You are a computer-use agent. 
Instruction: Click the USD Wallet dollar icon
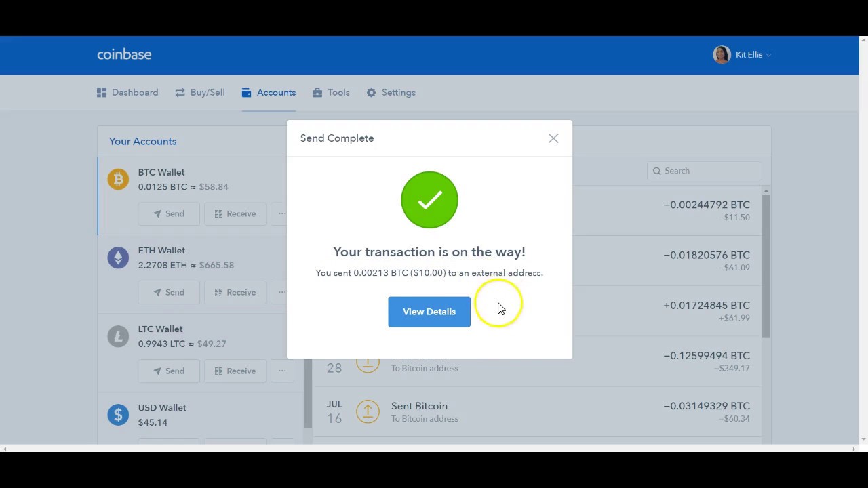click(x=118, y=415)
